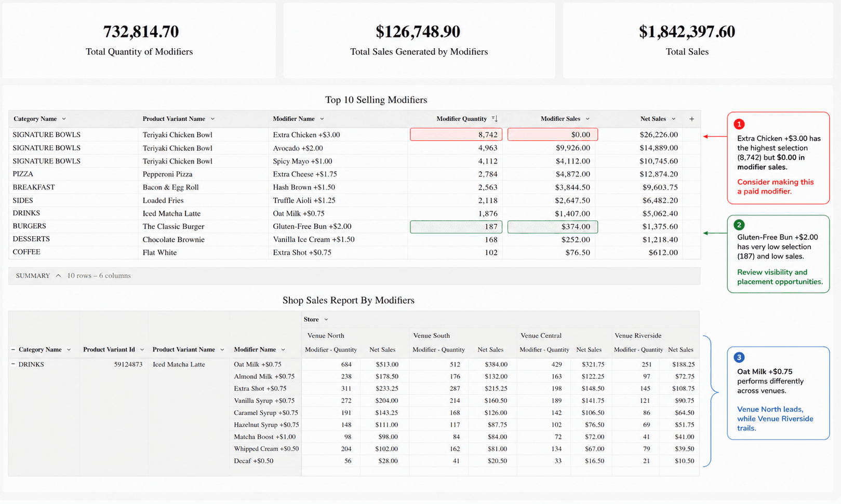Open Category Name dropdown in Shop Sales Report
Screen dimensions: 841x504
point(69,349)
